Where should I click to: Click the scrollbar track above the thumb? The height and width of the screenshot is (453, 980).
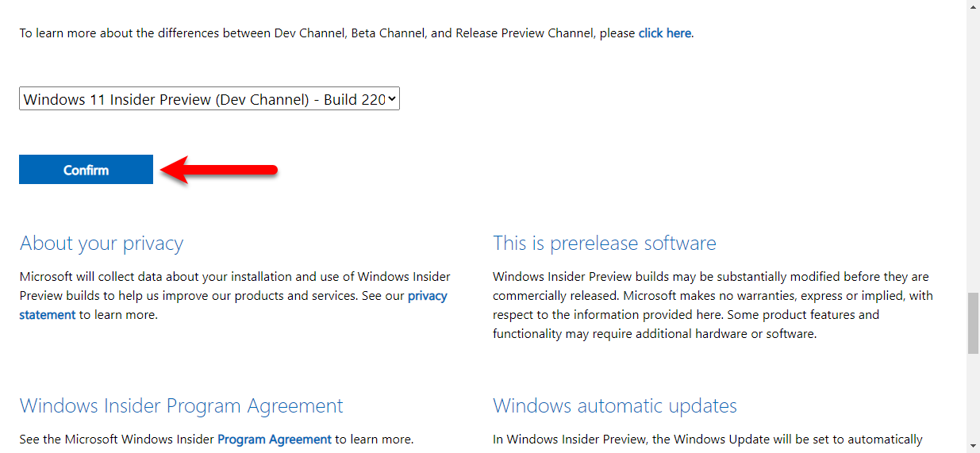(973, 152)
